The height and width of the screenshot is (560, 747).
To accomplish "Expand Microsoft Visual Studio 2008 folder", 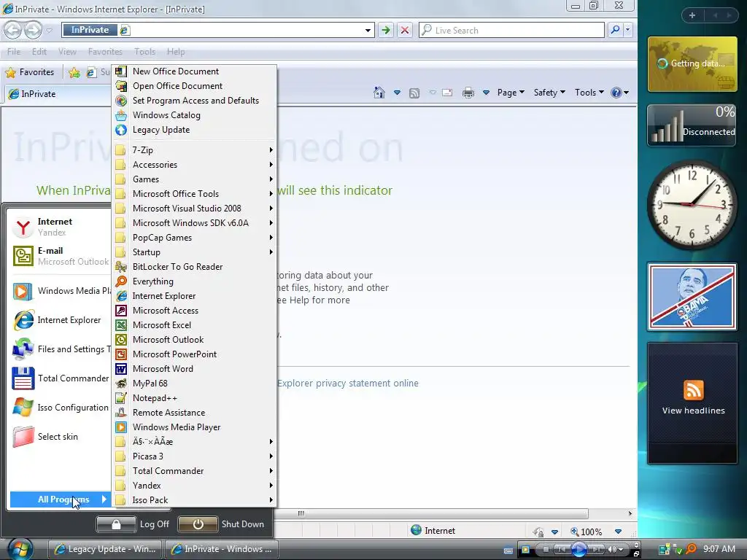I will (194, 209).
